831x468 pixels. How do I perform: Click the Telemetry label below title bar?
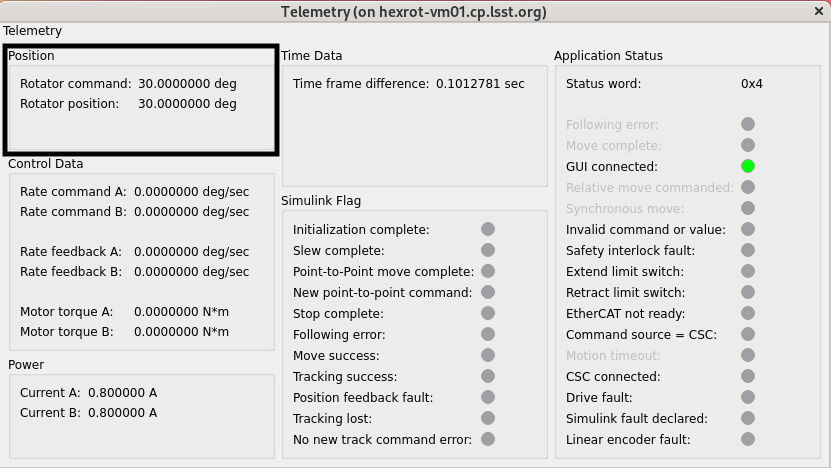coord(33,31)
